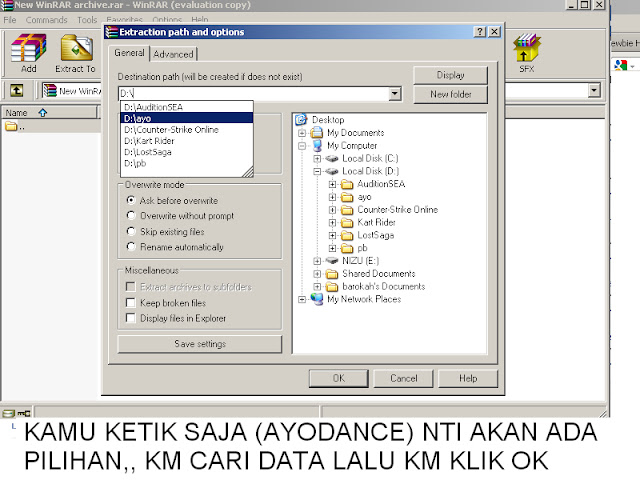Select Counter-Strike Online folder icon
The width and height of the screenshot is (640, 480).
tap(347, 210)
